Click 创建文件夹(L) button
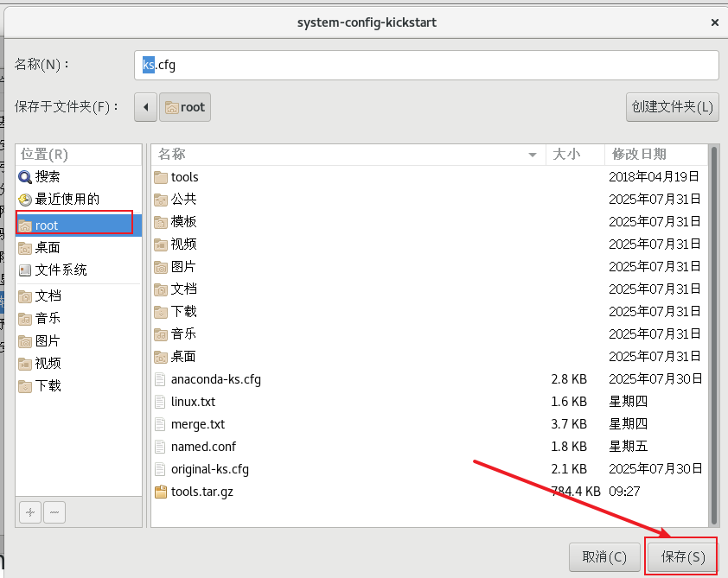The height and width of the screenshot is (578, 728). 673,107
